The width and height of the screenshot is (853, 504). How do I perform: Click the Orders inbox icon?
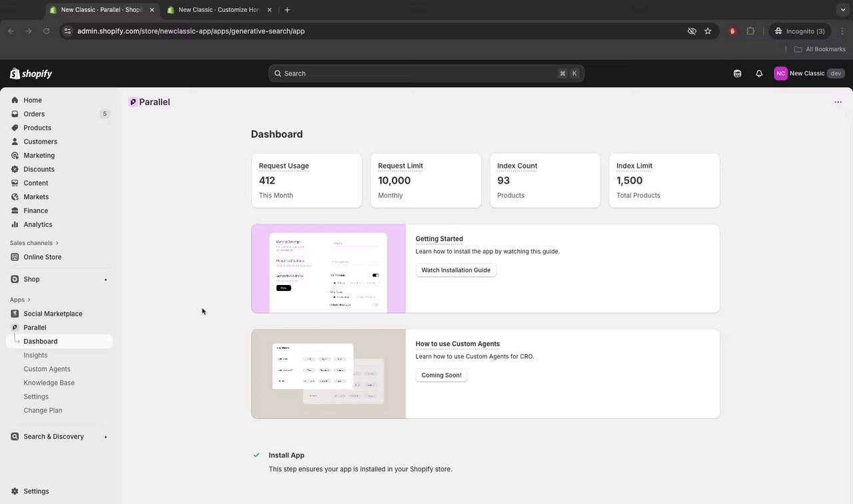tap(15, 114)
